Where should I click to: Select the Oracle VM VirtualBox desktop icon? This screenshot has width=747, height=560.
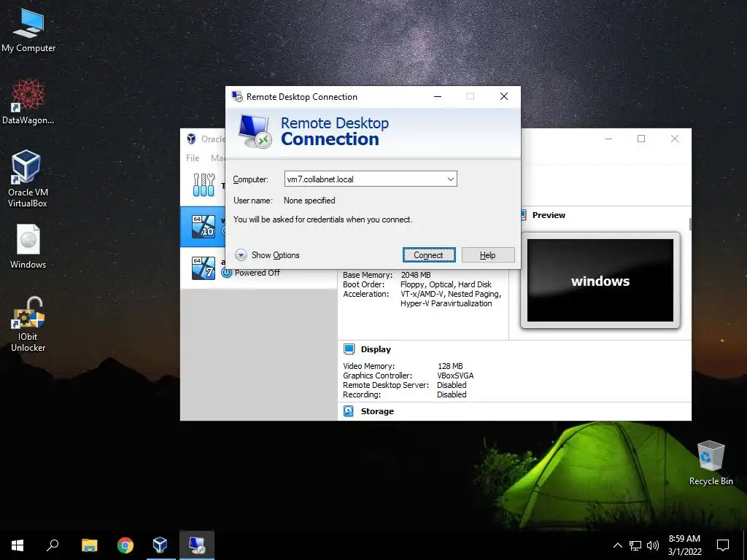coord(27,178)
